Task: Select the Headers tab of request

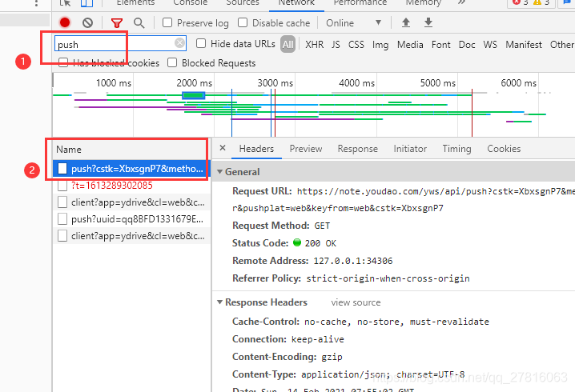Action: point(256,149)
